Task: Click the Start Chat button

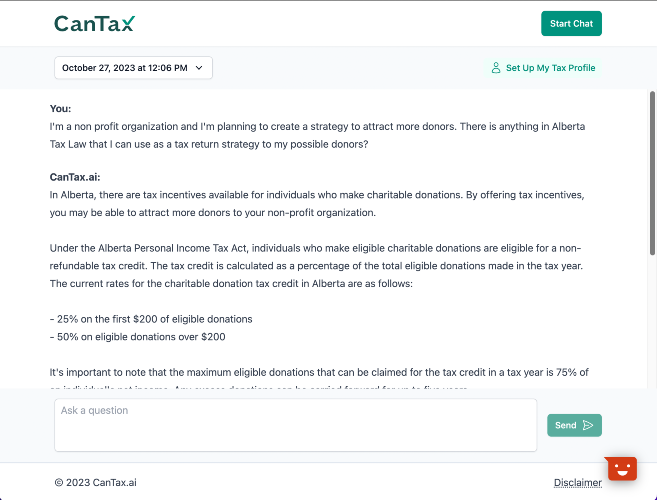Action: click(571, 23)
